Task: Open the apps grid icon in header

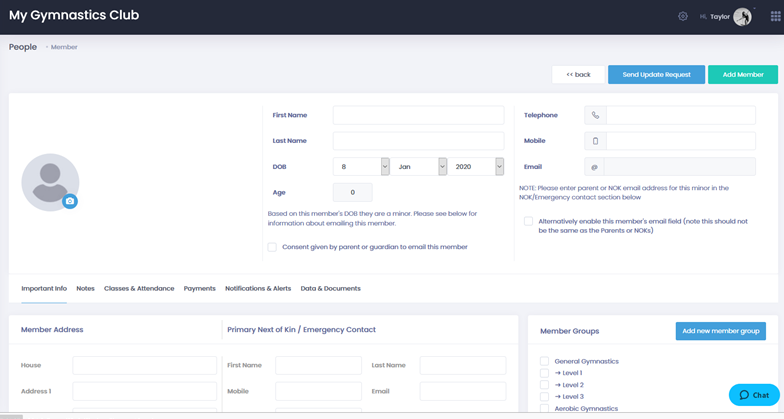Action: click(x=775, y=17)
